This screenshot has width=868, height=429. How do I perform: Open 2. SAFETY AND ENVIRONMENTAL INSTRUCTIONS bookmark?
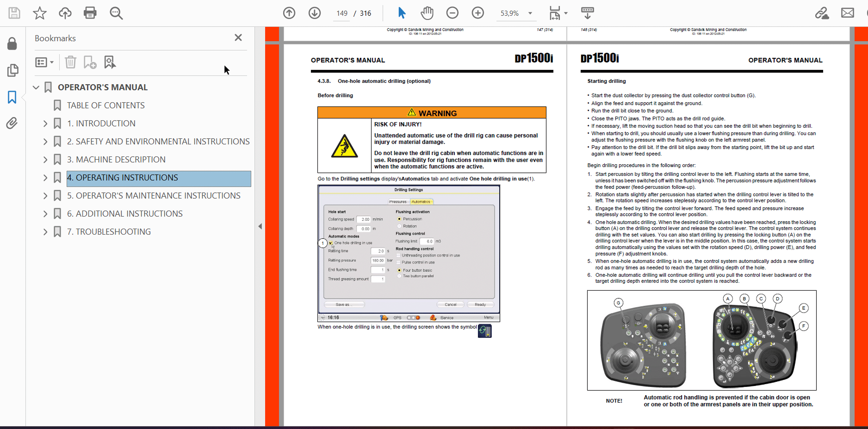tap(158, 142)
